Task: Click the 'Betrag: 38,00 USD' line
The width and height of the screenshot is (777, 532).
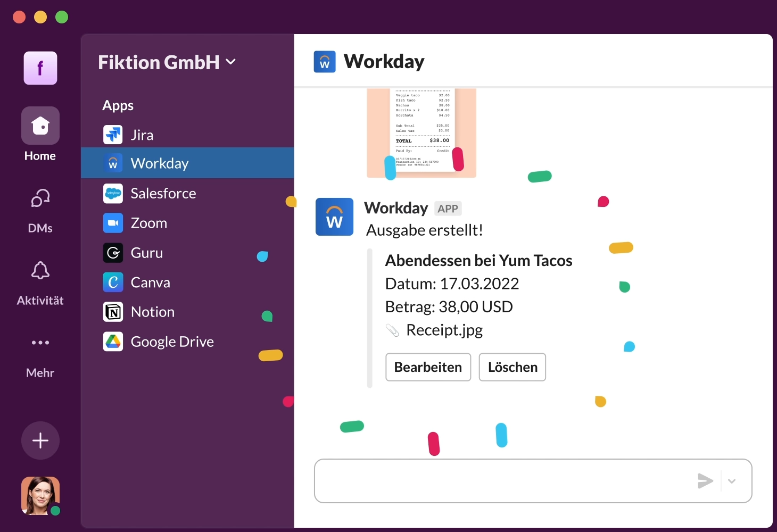Action: pos(449,307)
